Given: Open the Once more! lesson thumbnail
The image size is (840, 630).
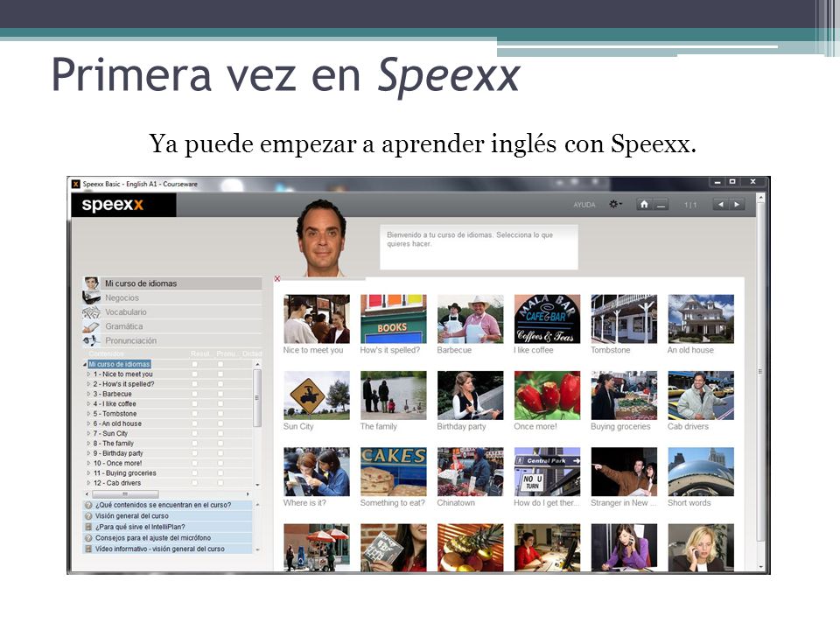Looking at the screenshot, I should point(547,395).
